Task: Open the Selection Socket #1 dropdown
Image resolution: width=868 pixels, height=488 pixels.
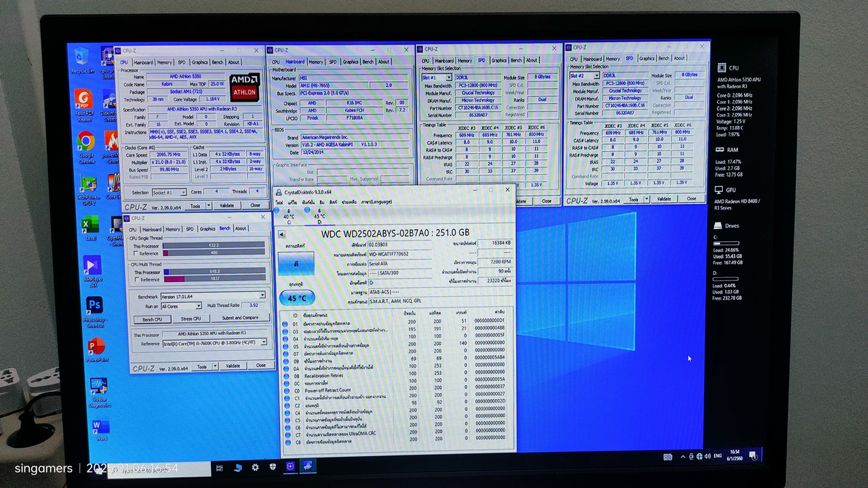Action: (x=168, y=192)
